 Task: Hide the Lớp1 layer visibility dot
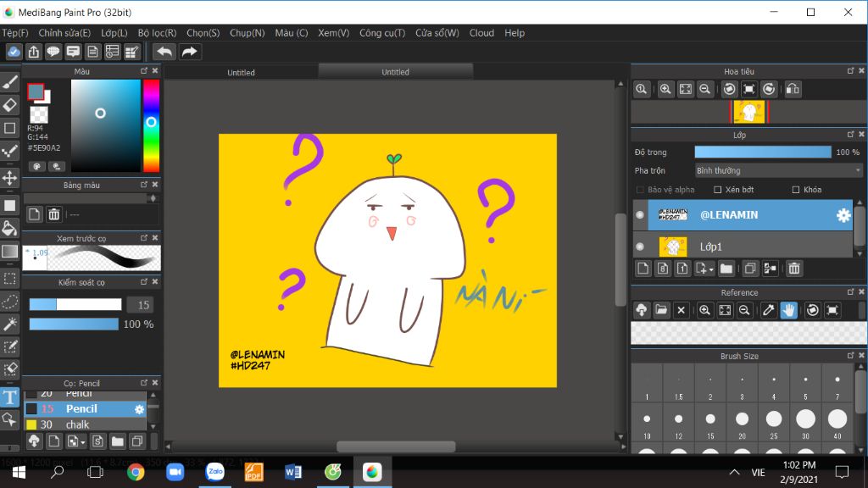[640, 247]
